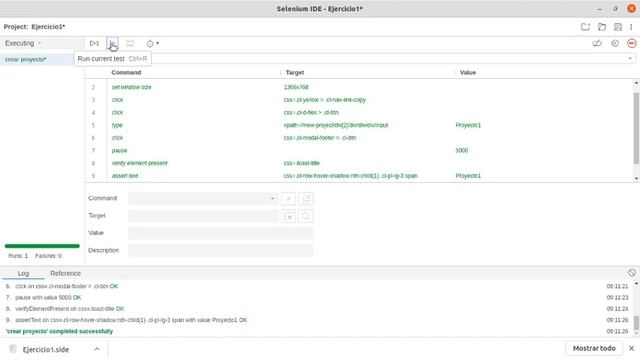Open the base URL dropdown arrow
Image resolution: width=640 pixels, height=360 pixels.
coord(630,59)
